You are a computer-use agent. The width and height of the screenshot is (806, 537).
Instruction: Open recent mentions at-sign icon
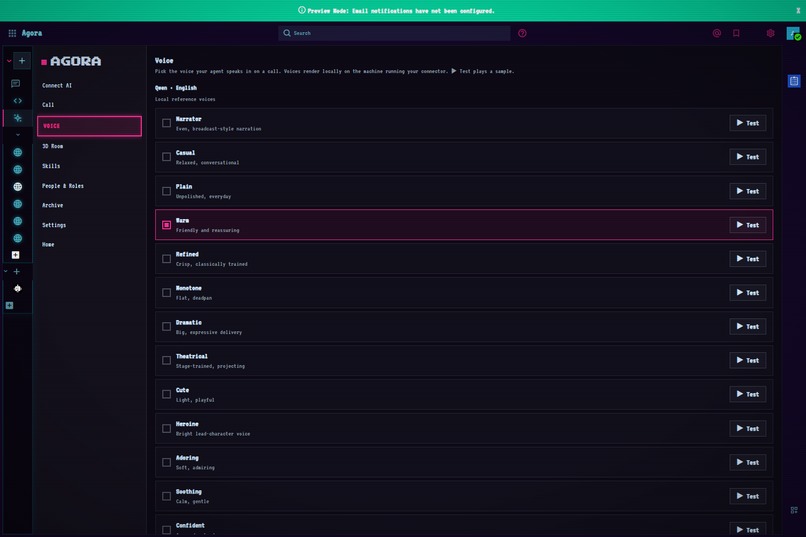717,33
